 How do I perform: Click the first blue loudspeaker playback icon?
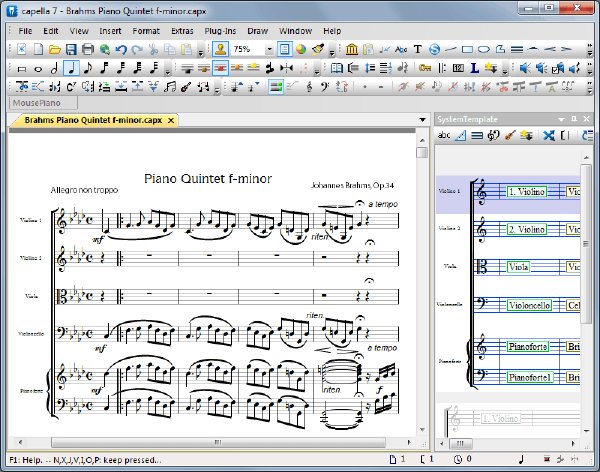525,69
